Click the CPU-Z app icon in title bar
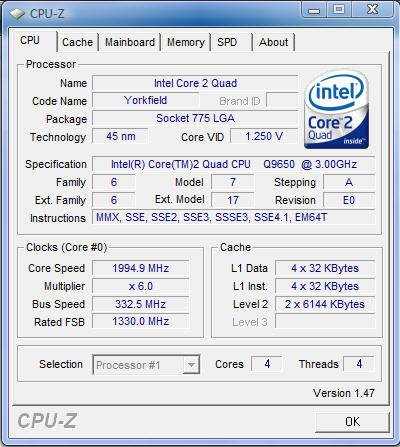This screenshot has height=447, width=400. 17,14
